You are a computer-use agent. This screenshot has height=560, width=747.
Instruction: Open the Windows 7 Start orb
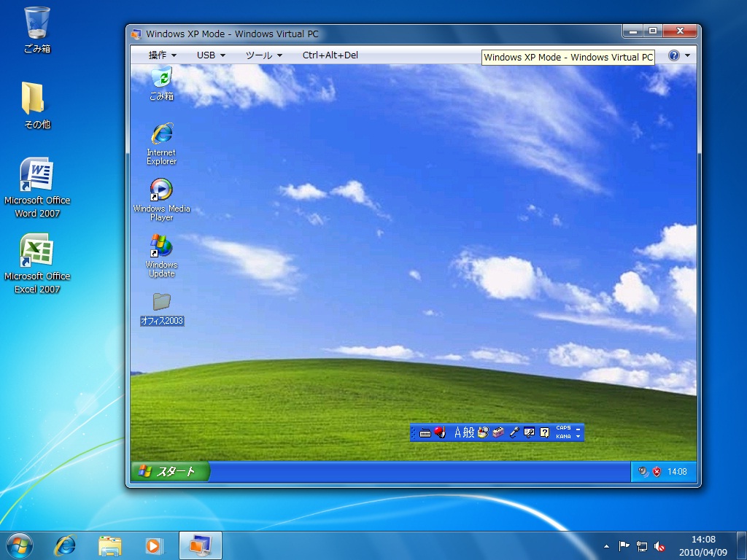(x=19, y=545)
